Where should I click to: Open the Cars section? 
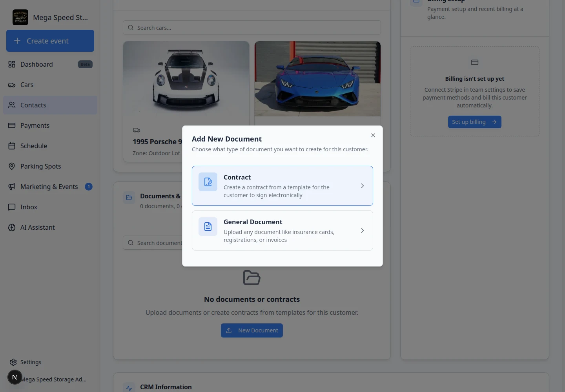point(50,85)
